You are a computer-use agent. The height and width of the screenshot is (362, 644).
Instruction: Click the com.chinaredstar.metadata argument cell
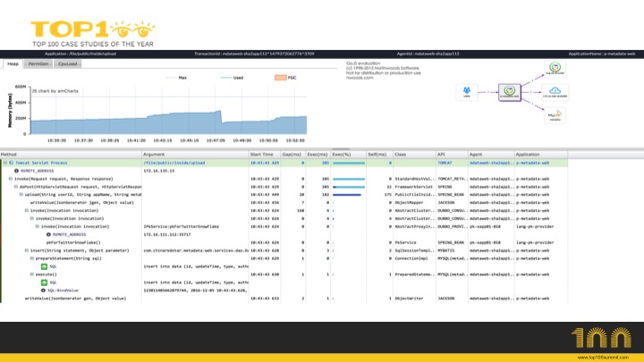tap(195, 250)
